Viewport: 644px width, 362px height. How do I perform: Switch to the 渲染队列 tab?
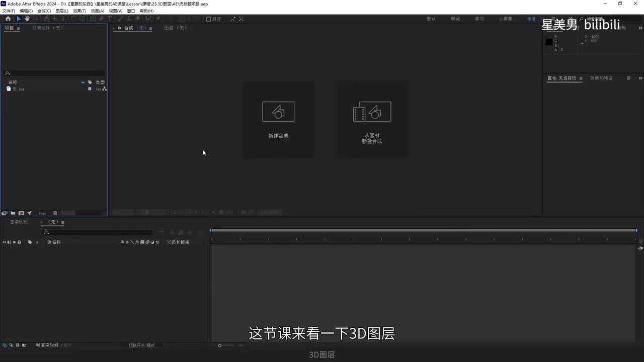pos(19,222)
